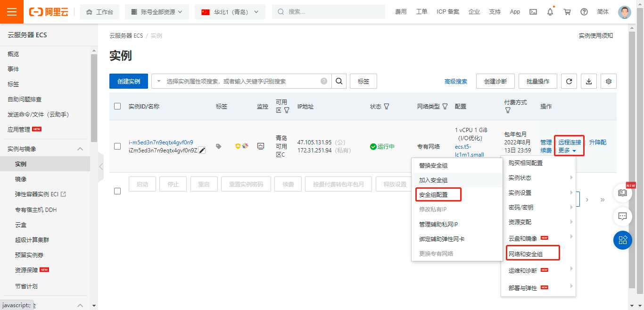The width and height of the screenshot is (644, 310).
Task: Select 加入安全组 menu entry
Action: click(x=433, y=180)
